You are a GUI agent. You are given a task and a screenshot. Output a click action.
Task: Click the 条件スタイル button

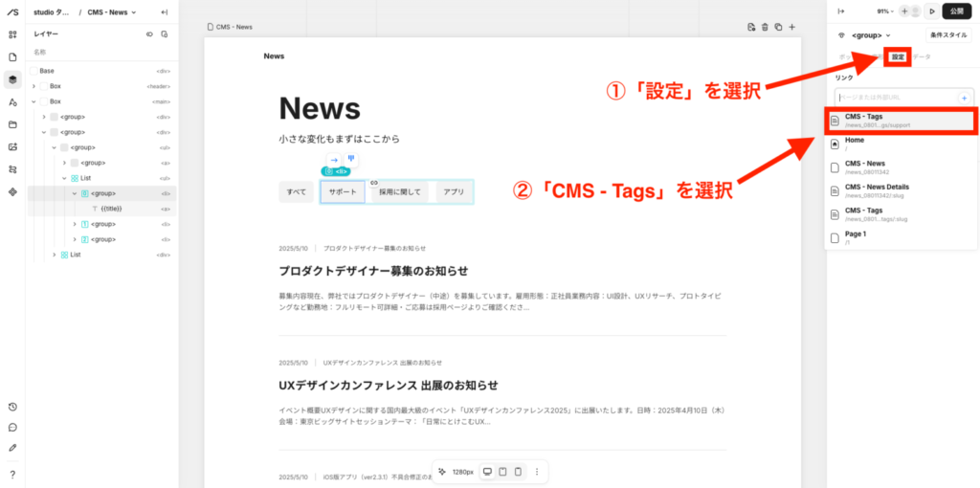tap(948, 35)
